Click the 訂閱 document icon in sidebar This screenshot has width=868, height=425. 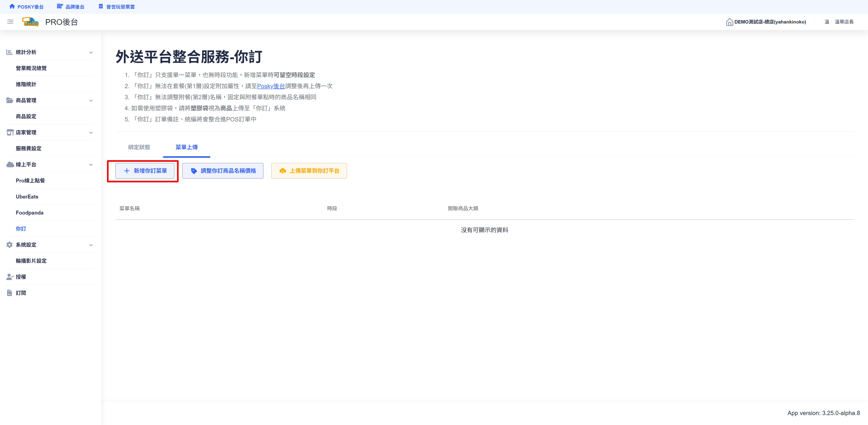[x=9, y=293]
